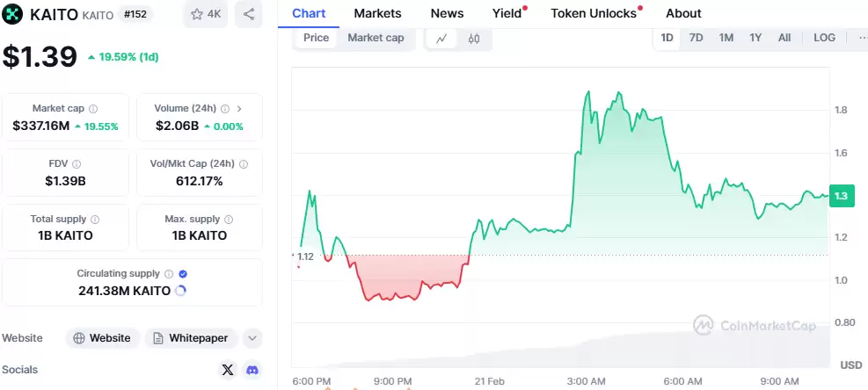
Task: Click the FDV info icon
Action: pyautogui.click(x=77, y=164)
